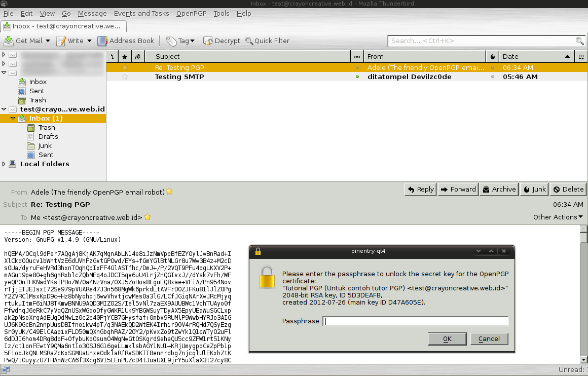588x376 pixels.
Task: Click the Forward button
Action: coord(458,190)
